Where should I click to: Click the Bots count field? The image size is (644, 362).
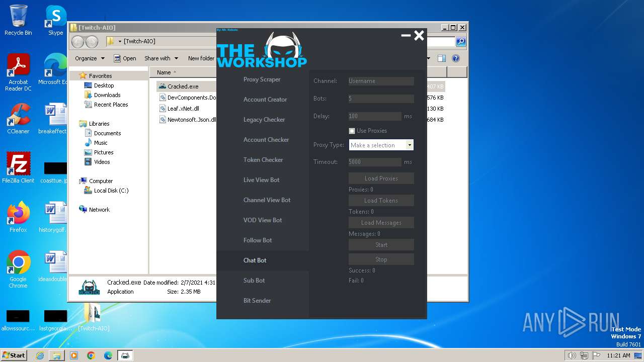click(381, 99)
